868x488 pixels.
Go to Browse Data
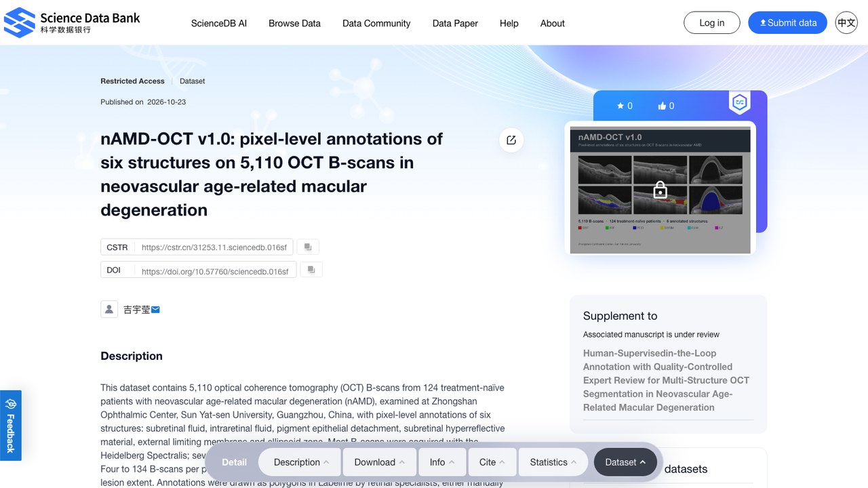294,23
